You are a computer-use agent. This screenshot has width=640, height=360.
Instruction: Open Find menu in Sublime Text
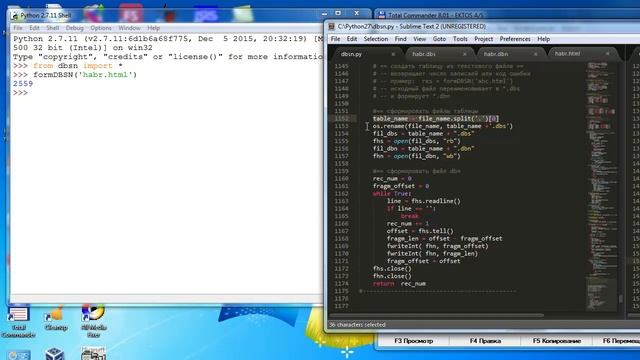tap(400, 39)
